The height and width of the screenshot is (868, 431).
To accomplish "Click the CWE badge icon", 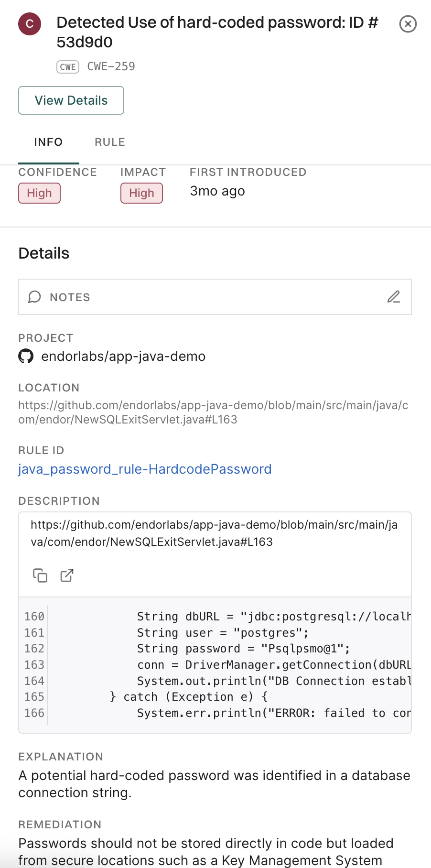I will point(68,66).
